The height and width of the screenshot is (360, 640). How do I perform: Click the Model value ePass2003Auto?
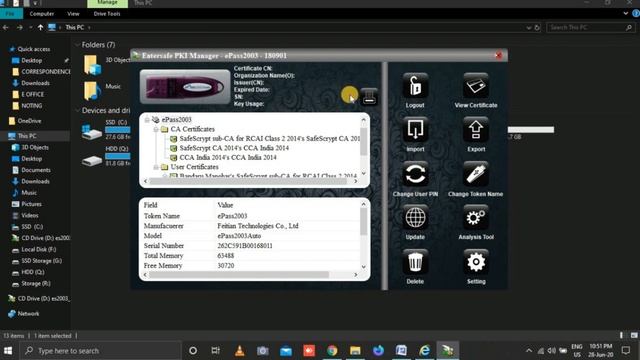[x=239, y=236]
